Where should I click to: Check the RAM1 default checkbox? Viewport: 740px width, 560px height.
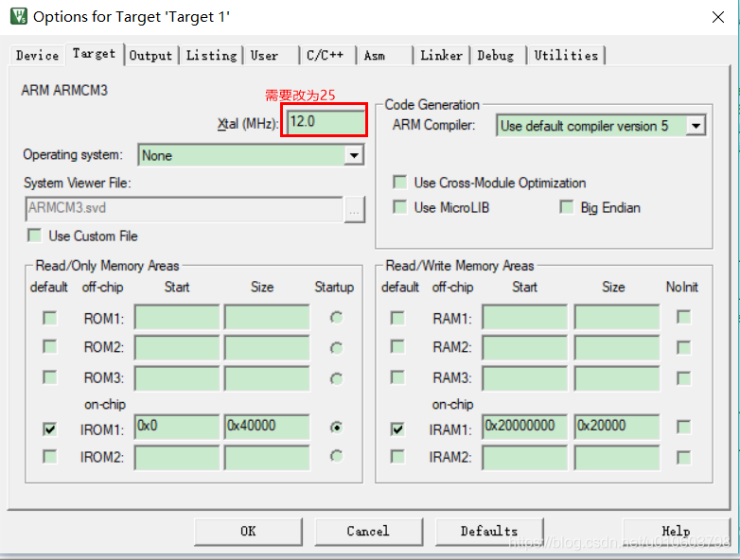tap(397, 318)
